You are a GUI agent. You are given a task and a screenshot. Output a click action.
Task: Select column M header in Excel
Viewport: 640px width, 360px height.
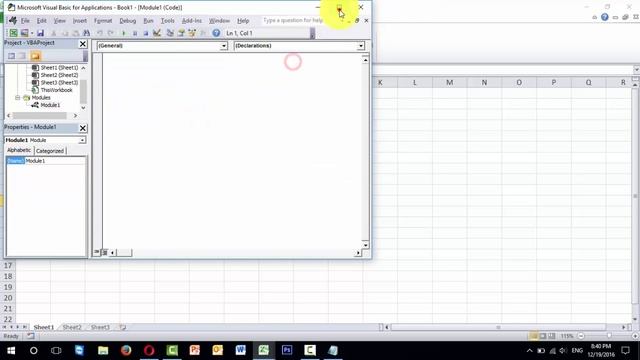(449, 82)
